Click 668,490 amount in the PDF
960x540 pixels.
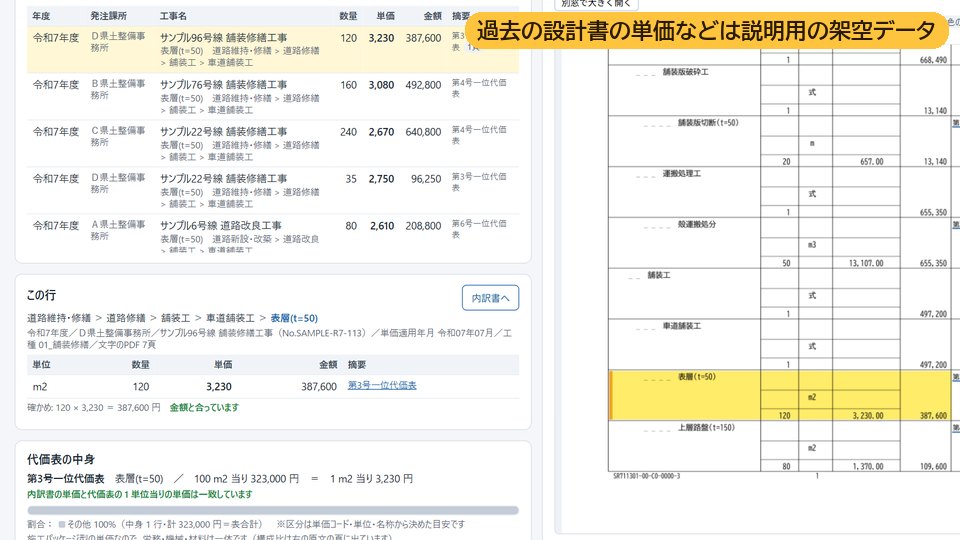[x=933, y=60]
